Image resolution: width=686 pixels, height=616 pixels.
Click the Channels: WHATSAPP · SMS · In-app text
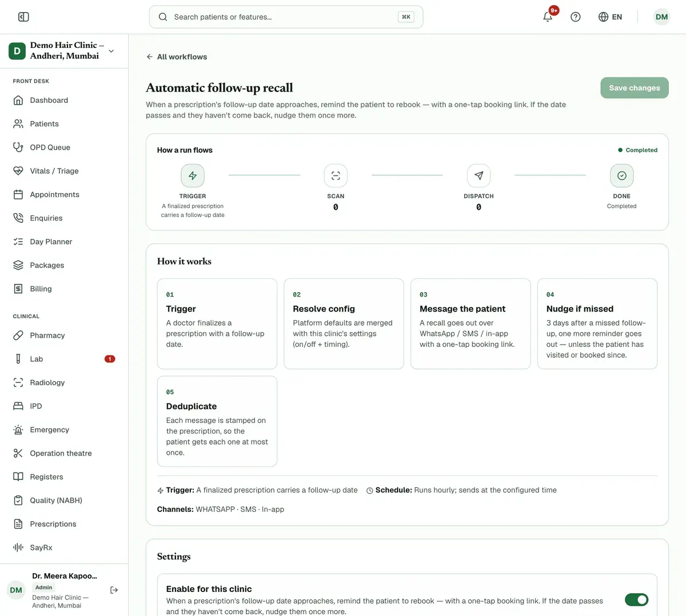coord(221,509)
